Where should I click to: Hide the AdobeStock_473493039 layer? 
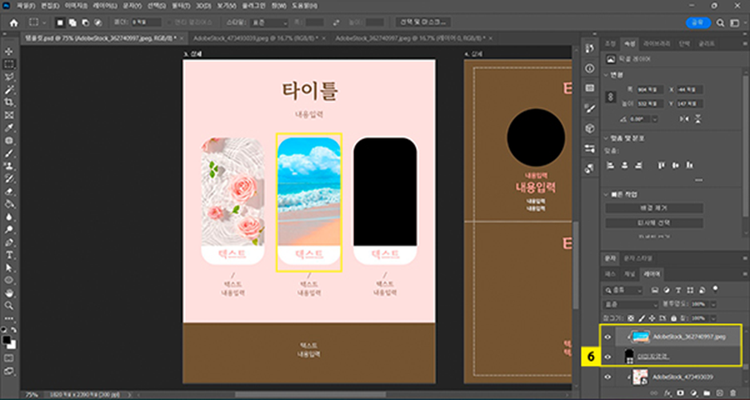click(608, 377)
